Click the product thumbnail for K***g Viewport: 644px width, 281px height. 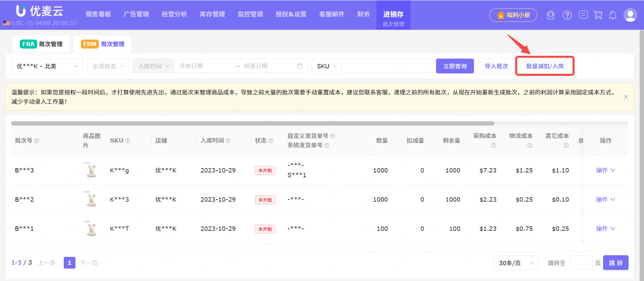pos(92,170)
